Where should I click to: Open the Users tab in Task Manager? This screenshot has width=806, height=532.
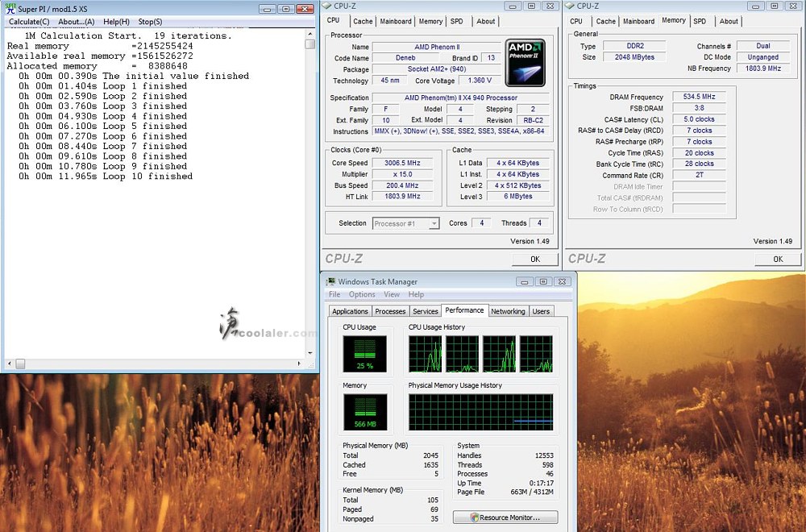pyautogui.click(x=541, y=311)
